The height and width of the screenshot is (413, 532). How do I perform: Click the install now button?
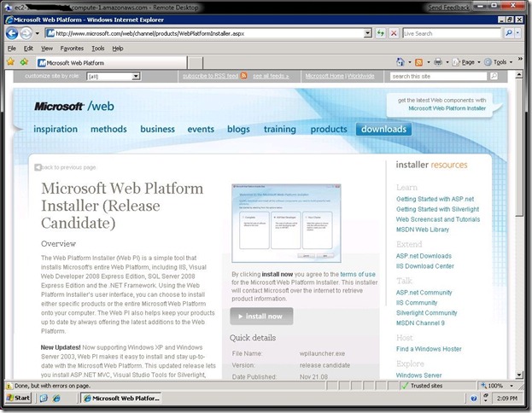[261, 316]
